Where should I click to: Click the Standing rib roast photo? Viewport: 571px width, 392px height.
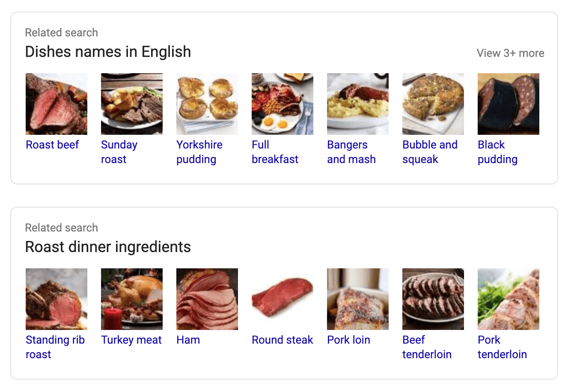(x=57, y=299)
